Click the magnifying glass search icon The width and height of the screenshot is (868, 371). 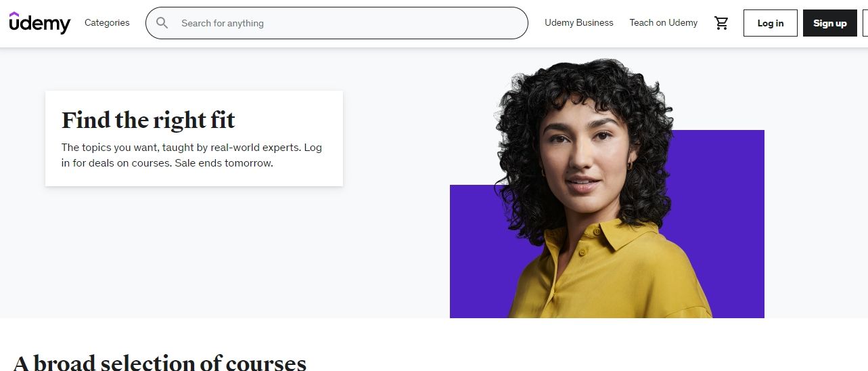162,23
